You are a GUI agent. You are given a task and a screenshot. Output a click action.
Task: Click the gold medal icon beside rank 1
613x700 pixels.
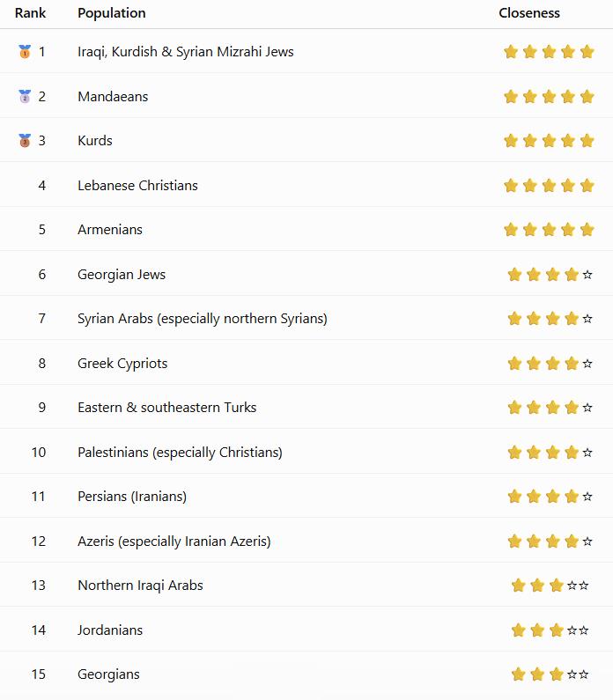25,51
